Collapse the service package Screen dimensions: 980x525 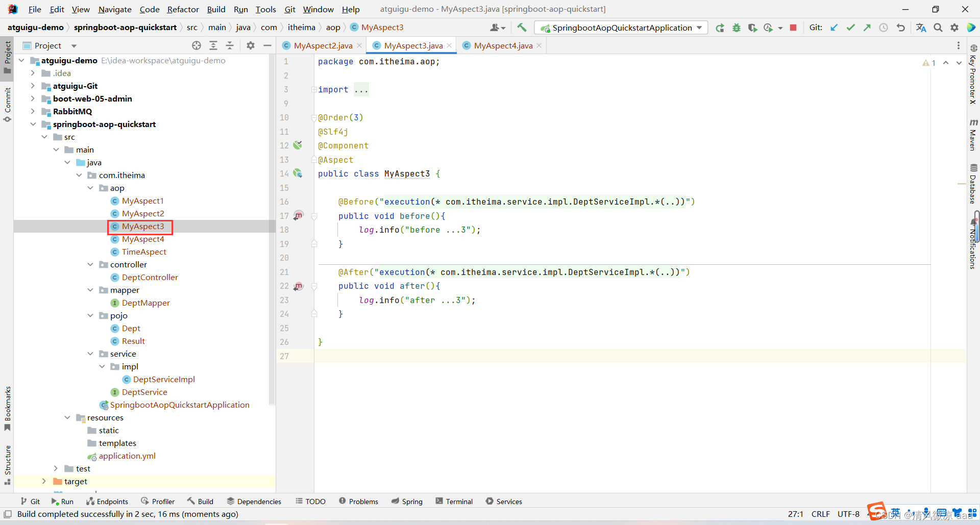[x=90, y=354]
